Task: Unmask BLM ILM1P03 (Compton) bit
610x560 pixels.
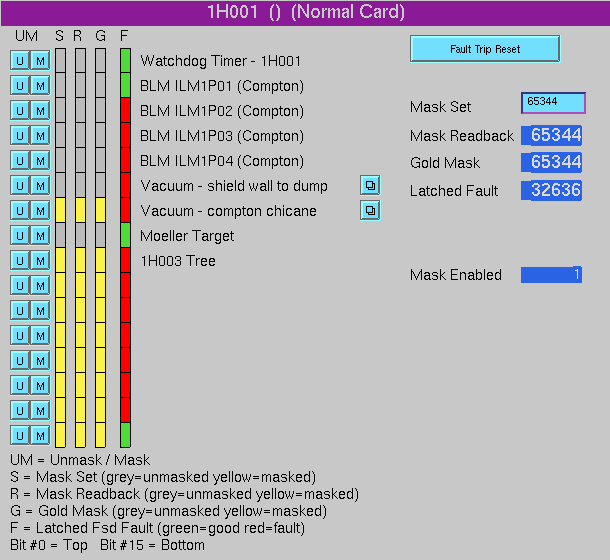Action: coord(20,135)
